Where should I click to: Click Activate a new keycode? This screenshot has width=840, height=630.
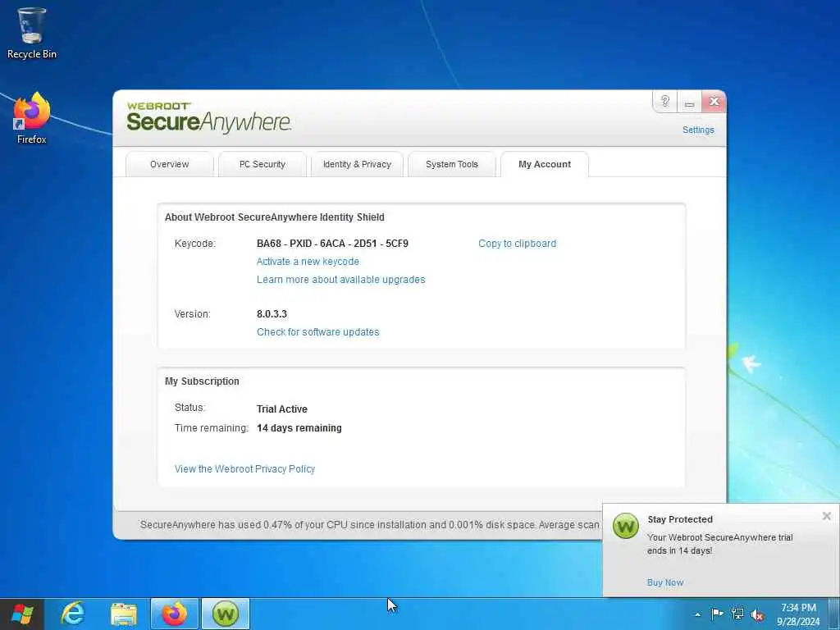(308, 262)
